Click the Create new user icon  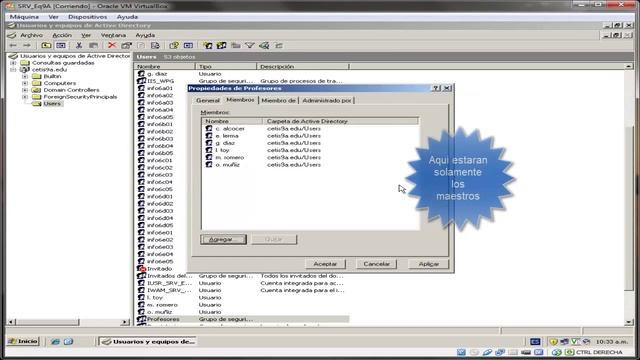[x=207, y=45]
